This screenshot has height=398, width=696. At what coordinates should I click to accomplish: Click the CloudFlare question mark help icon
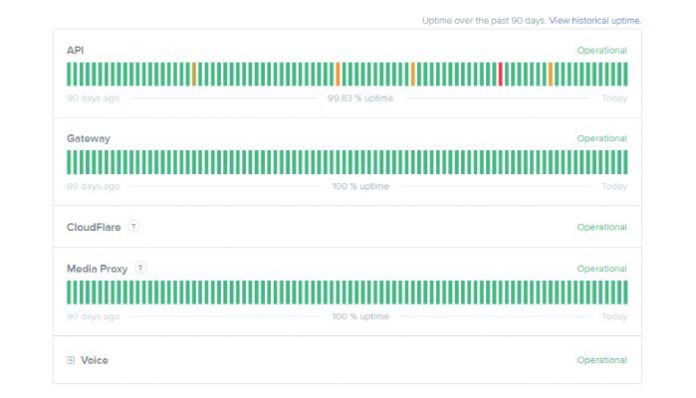point(133,226)
